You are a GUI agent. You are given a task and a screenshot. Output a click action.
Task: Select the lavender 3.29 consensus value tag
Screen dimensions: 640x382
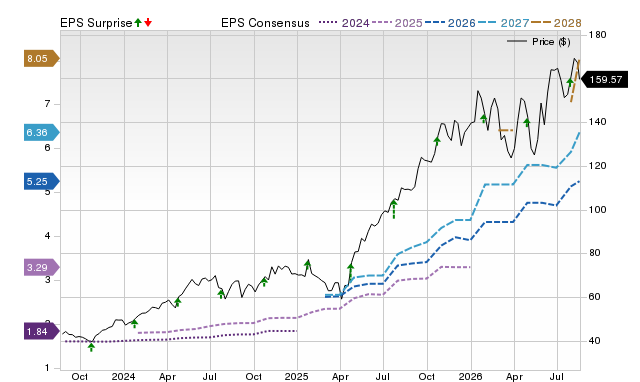(x=42, y=267)
